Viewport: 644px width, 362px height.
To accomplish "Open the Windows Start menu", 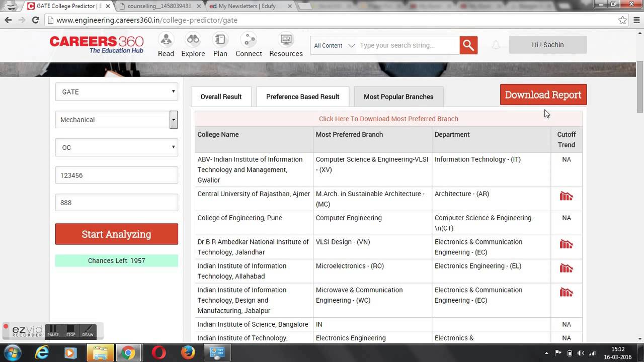I will pos(12,353).
